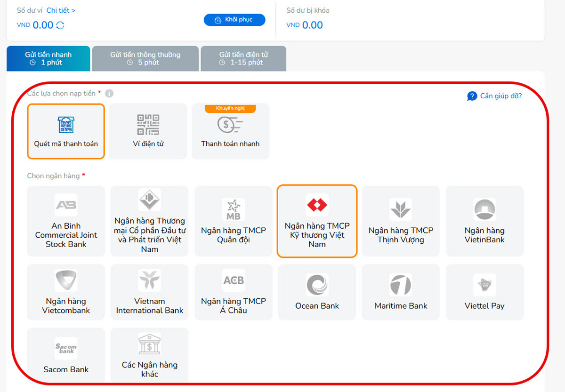
Task: Pick Ocean Bank option
Action: [x=317, y=292]
